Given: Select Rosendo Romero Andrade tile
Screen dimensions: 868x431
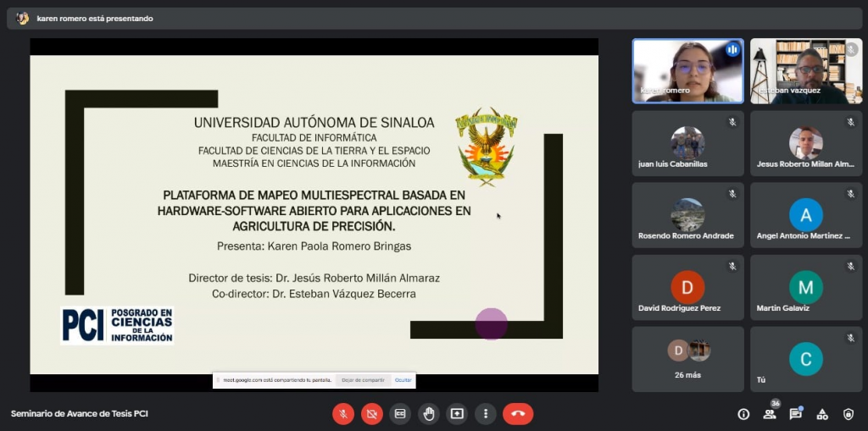Looking at the screenshot, I should tap(688, 215).
